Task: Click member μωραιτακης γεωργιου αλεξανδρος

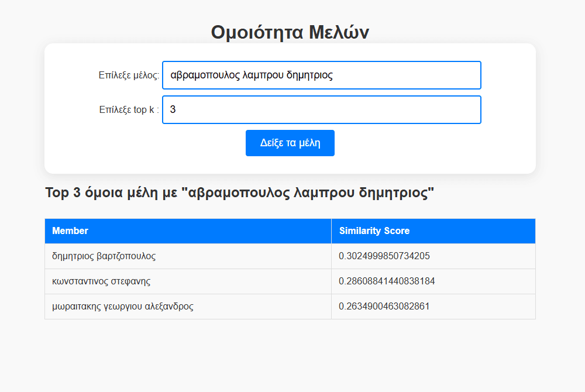Action: [x=123, y=307]
